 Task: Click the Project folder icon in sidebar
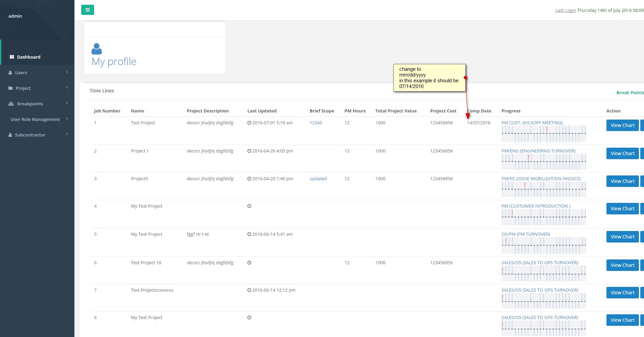tap(10, 88)
